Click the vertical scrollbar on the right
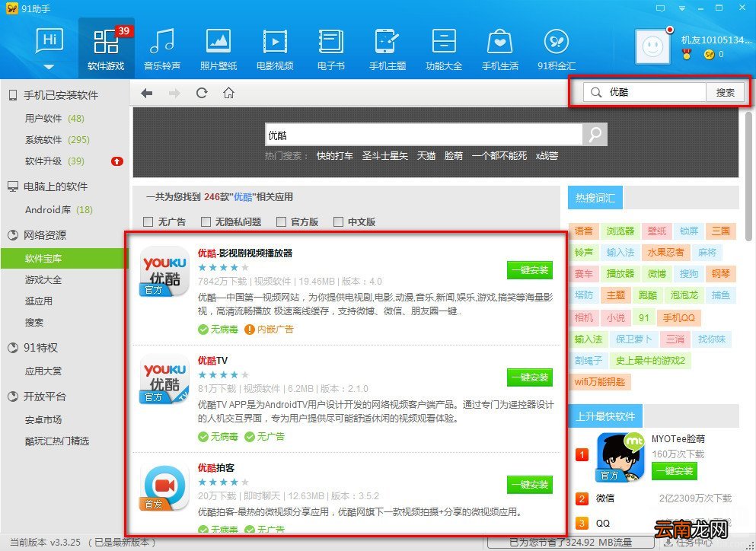This screenshot has width=756, height=551. coord(749,176)
